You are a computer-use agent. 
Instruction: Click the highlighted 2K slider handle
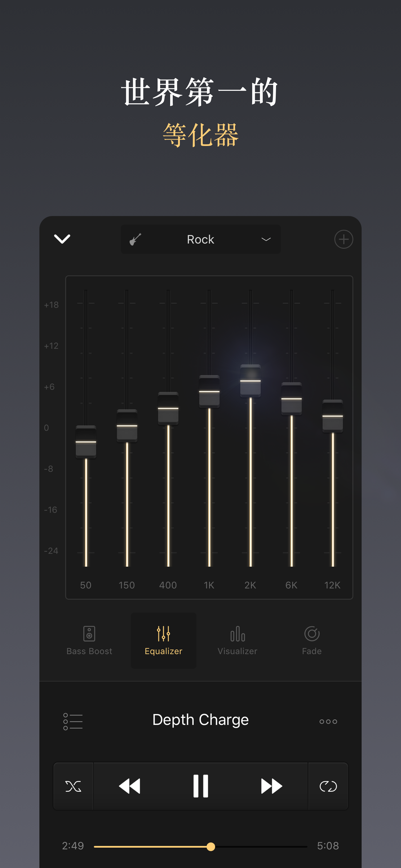click(x=250, y=381)
